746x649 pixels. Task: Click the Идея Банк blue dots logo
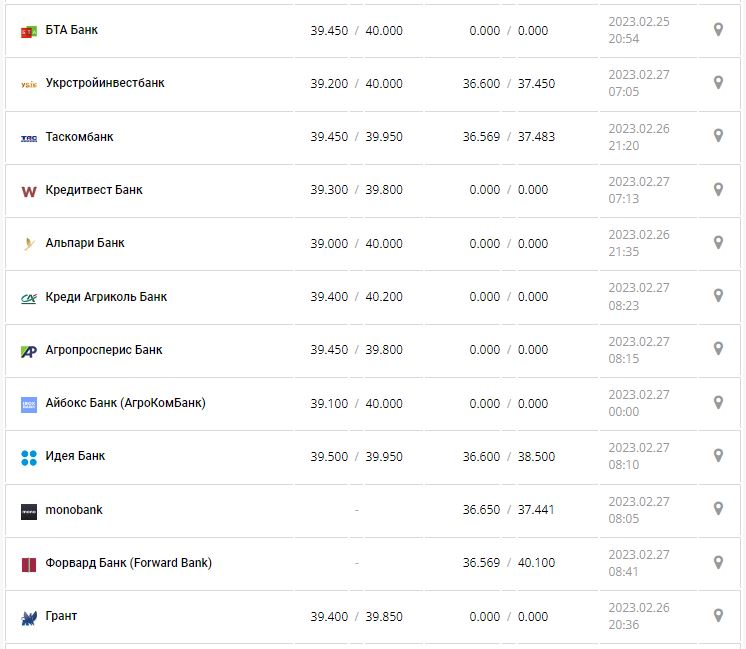coord(29,457)
